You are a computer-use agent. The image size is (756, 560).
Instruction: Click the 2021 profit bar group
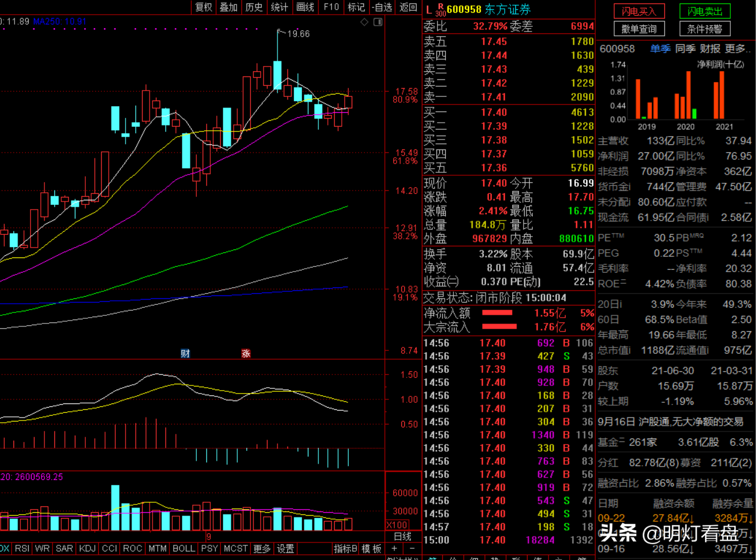719,95
